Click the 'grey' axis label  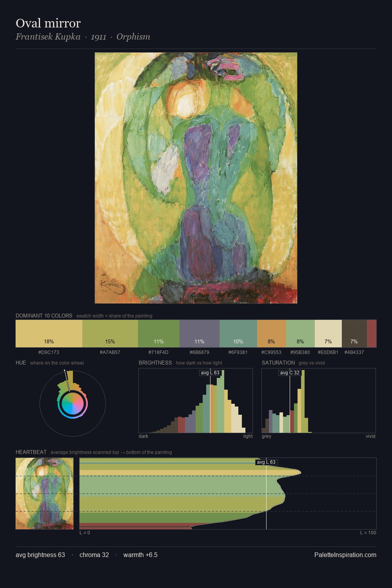click(267, 436)
